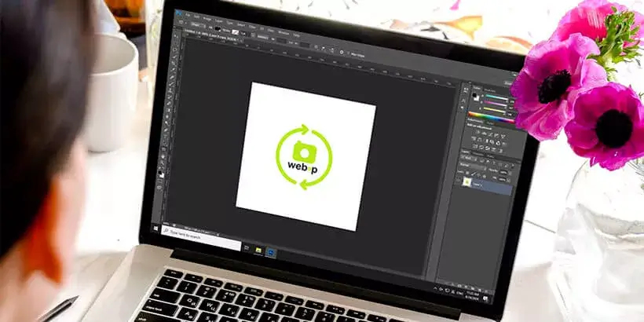Add a Threshold adjustment
644x322 pixels.
point(488,148)
